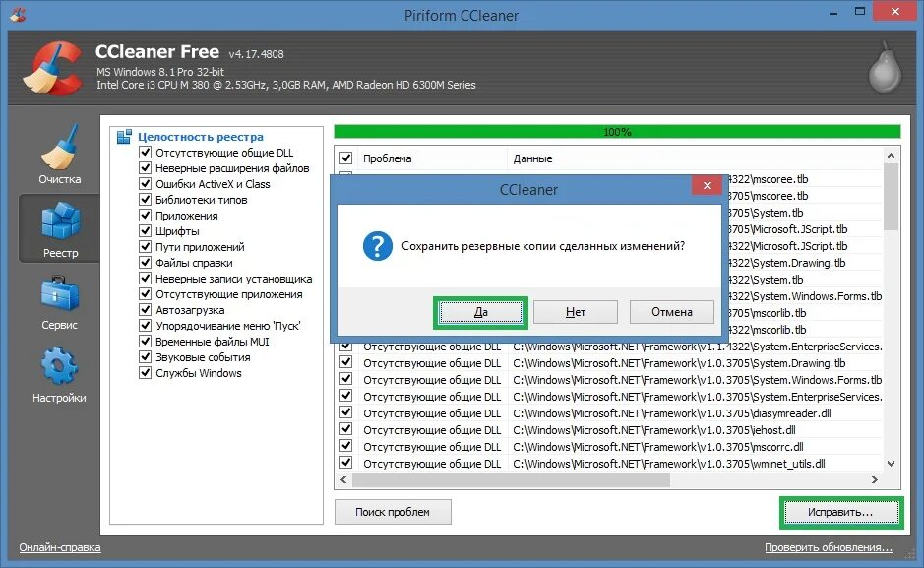
Task: Click the Целостность реестра registry icon
Action: [x=124, y=137]
